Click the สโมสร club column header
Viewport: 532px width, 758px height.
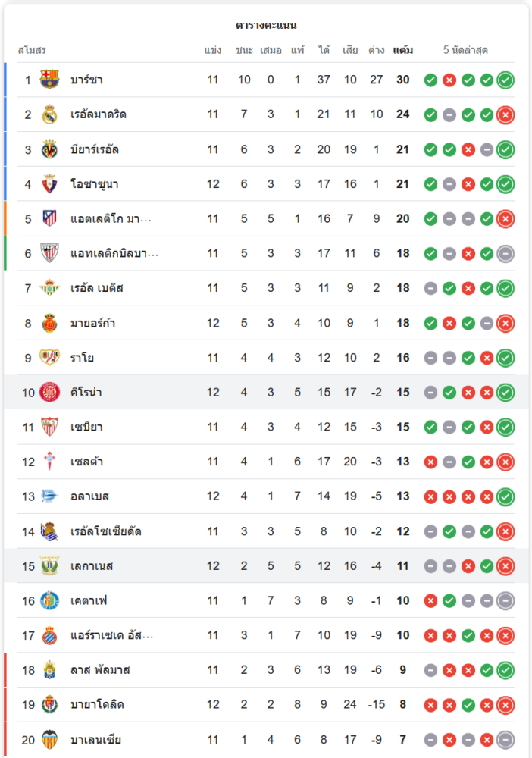tap(32, 50)
